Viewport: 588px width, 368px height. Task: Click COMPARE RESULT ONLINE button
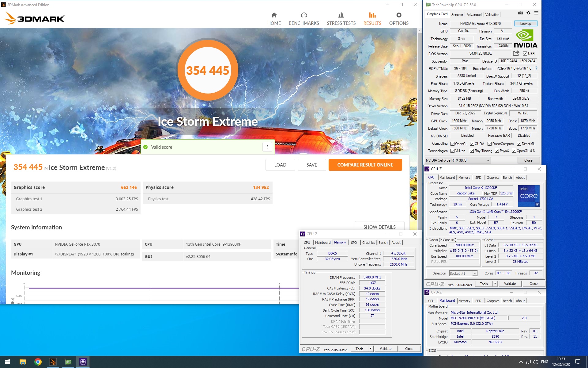tap(365, 165)
